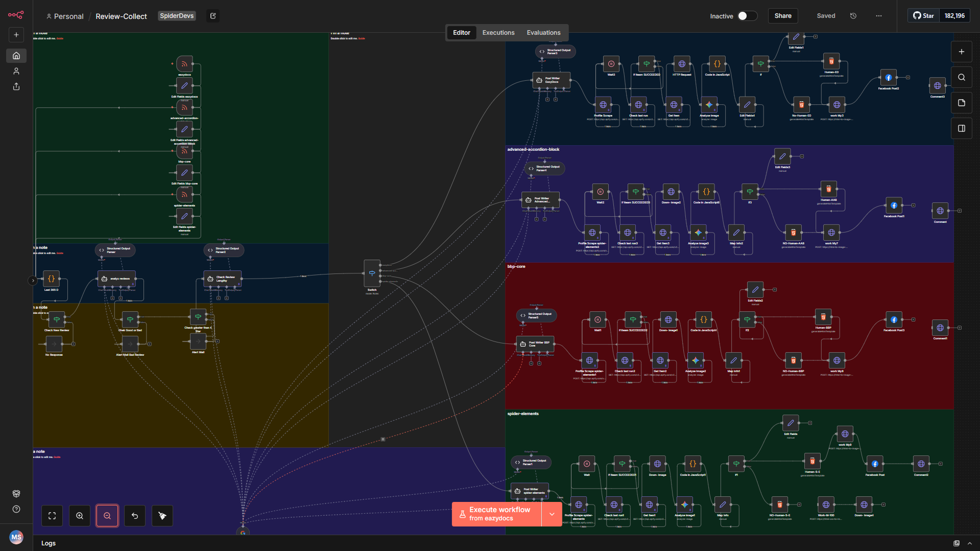The height and width of the screenshot is (551, 980).
Task: Add a sticky note from the right toolbar
Action: coord(961,103)
